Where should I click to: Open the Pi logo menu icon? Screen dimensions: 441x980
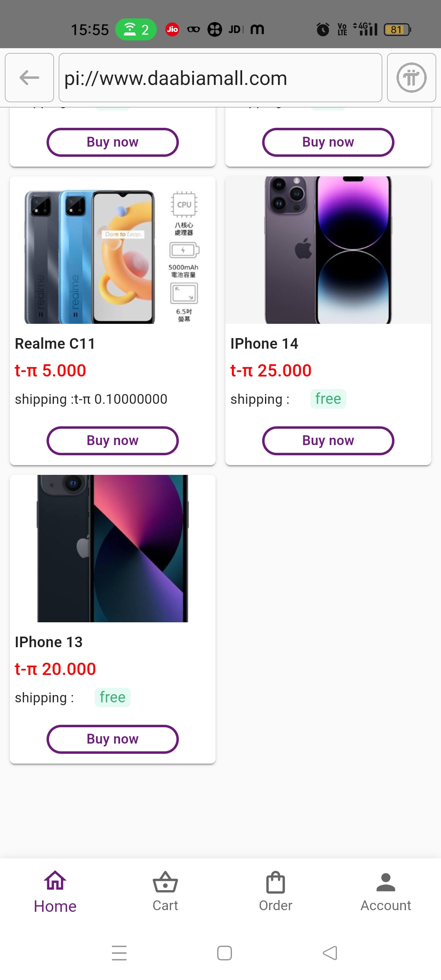(411, 78)
